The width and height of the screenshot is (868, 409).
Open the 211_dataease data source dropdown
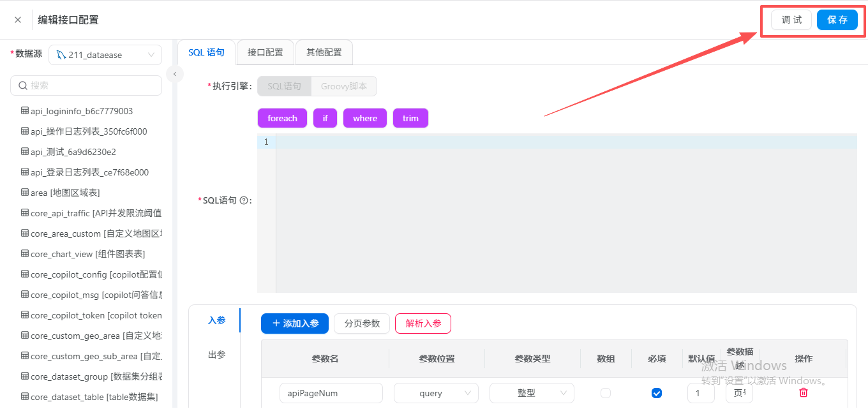click(105, 55)
